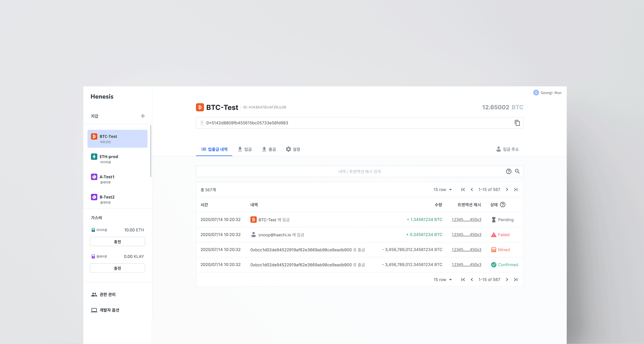The height and width of the screenshot is (344, 644).
Task: Open the 설정 settings tab
Action: pyautogui.click(x=293, y=149)
